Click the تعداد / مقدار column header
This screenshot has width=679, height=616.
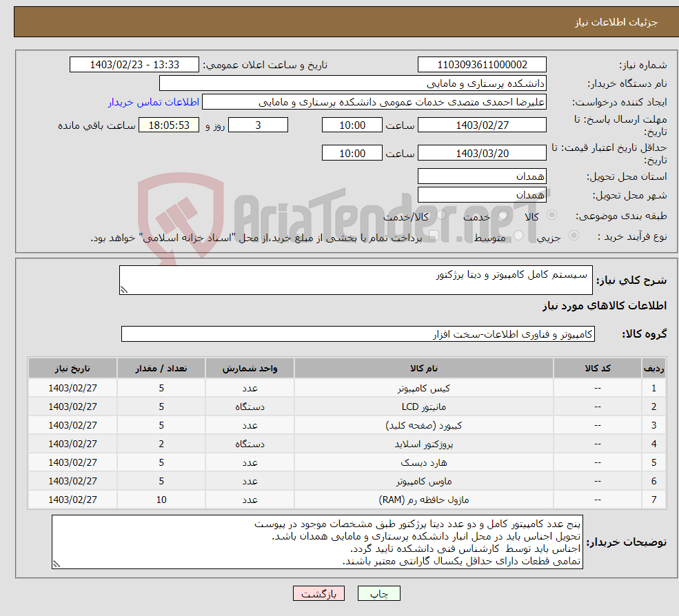coord(161,369)
